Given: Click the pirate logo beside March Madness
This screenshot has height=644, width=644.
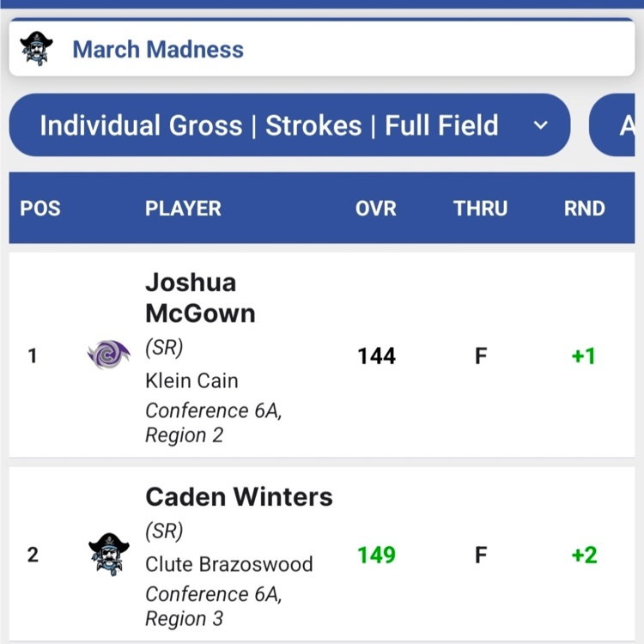Looking at the screenshot, I should pyautogui.click(x=36, y=49).
